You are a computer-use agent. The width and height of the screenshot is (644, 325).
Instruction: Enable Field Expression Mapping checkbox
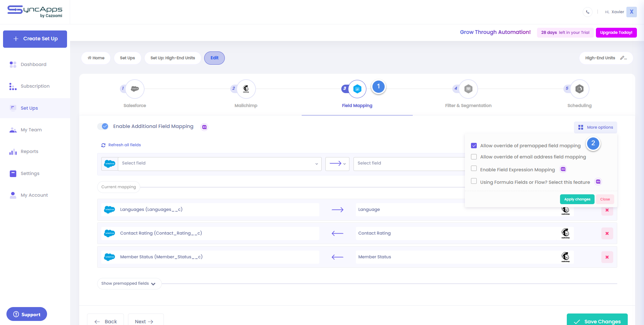[474, 168]
